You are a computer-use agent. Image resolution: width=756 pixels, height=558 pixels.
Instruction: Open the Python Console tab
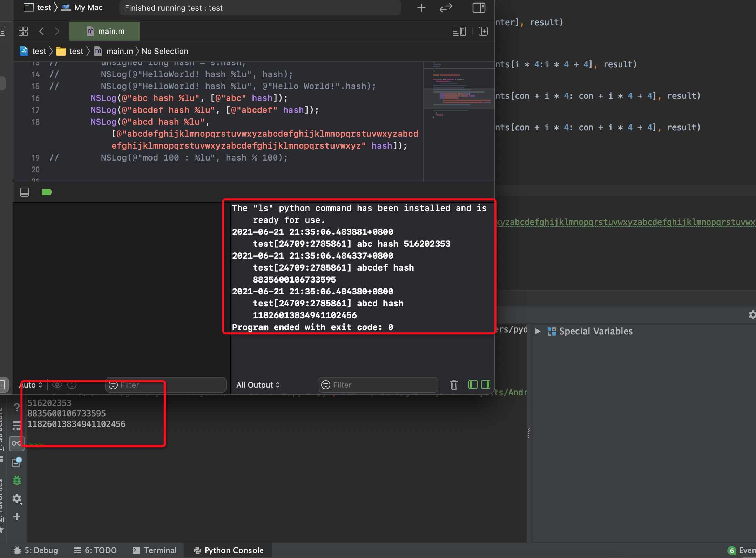(228, 550)
